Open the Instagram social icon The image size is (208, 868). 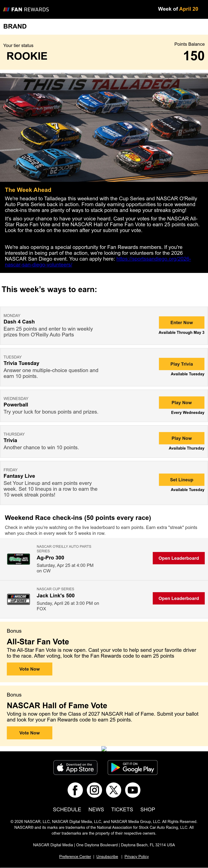pyautogui.click(x=94, y=790)
